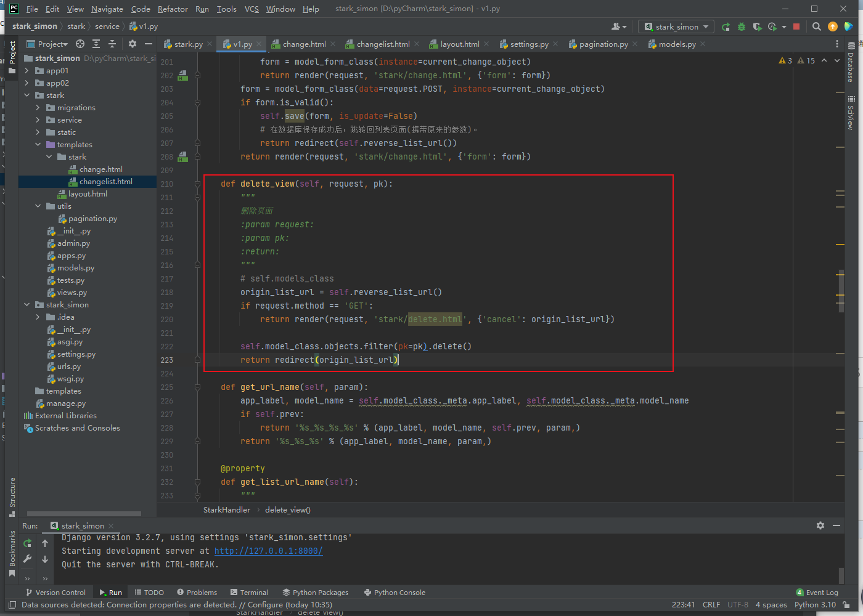Collapse the templates folder under stark
The image size is (863, 616).
(38, 145)
